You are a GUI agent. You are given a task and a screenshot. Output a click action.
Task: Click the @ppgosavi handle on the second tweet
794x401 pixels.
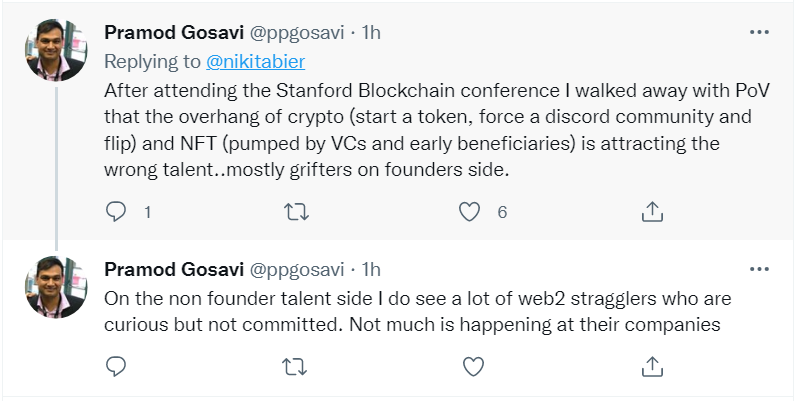[298, 270]
